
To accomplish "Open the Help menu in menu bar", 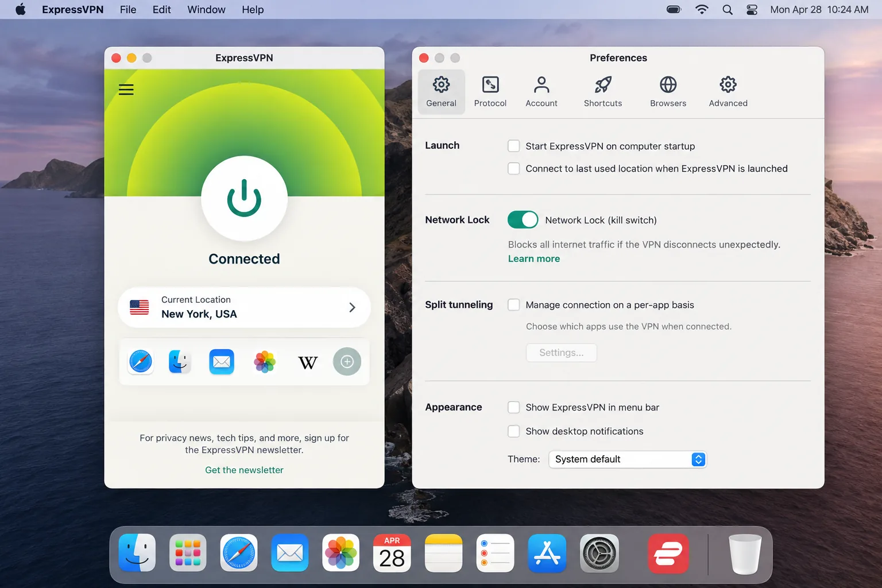I will (253, 10).
